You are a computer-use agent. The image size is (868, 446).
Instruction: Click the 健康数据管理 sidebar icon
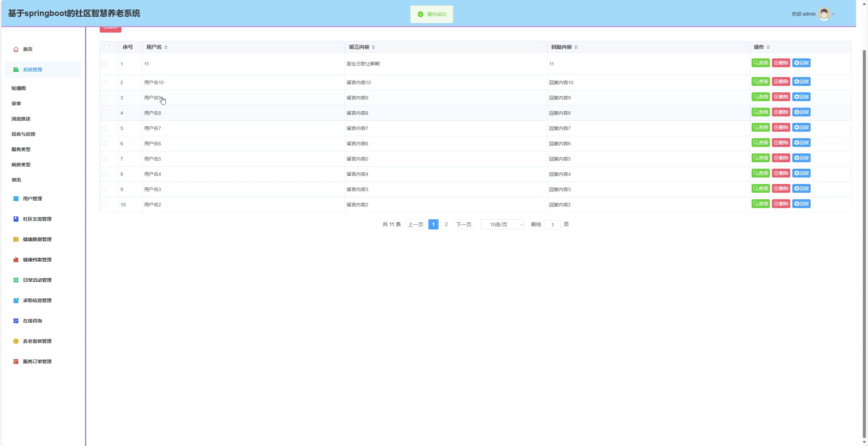(16, 239)
